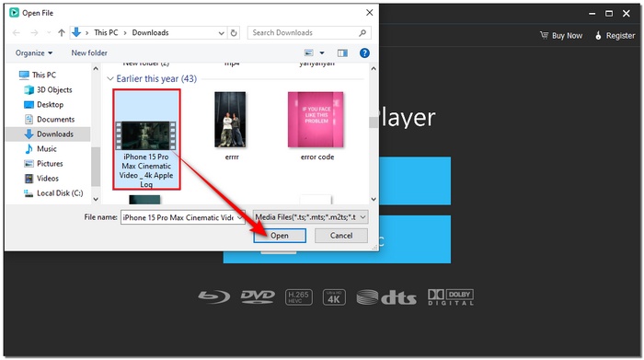Refresh the Downloads folder view
Screen dimensions: 644x360
(234, 33)
